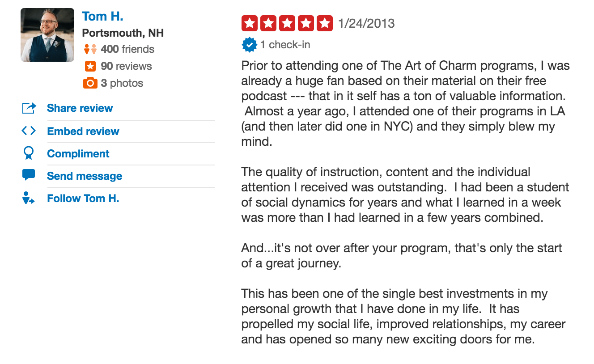Select the first red star of the rating
This screenshot has height=364, width=594.
pos(249,23)
